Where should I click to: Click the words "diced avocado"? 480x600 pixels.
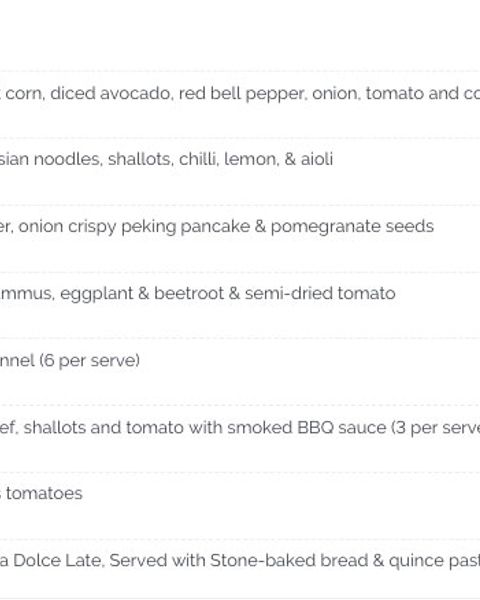click(110, 94)
